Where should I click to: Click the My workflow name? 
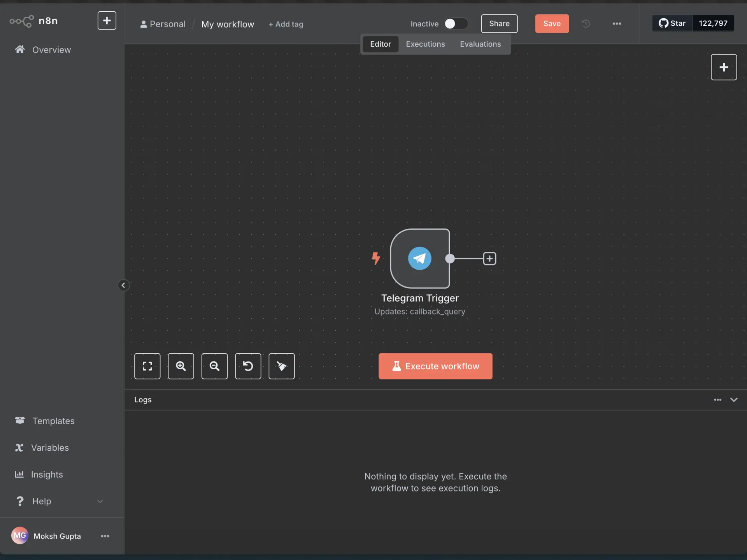click(x=228, y=24)
